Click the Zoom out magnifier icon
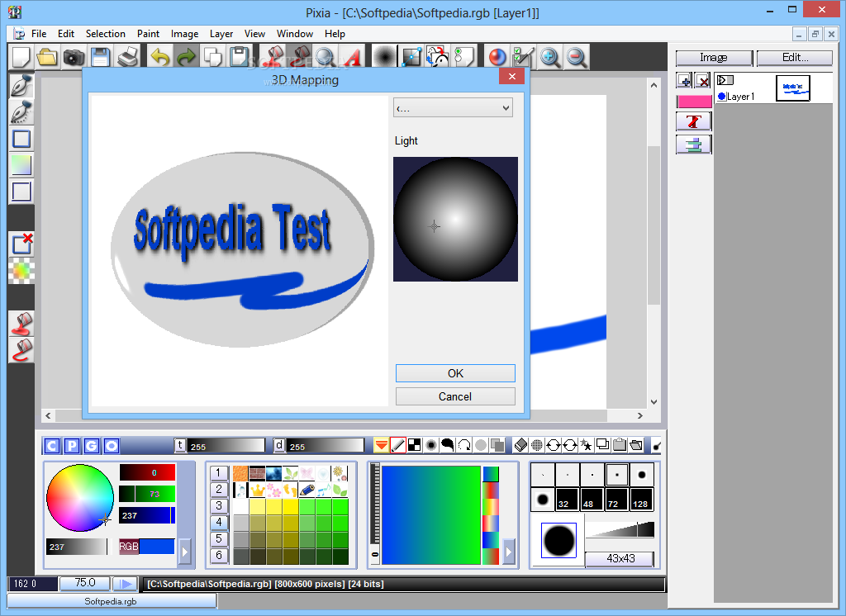Screen dimensions: 846x616 (x=577, y=57)
